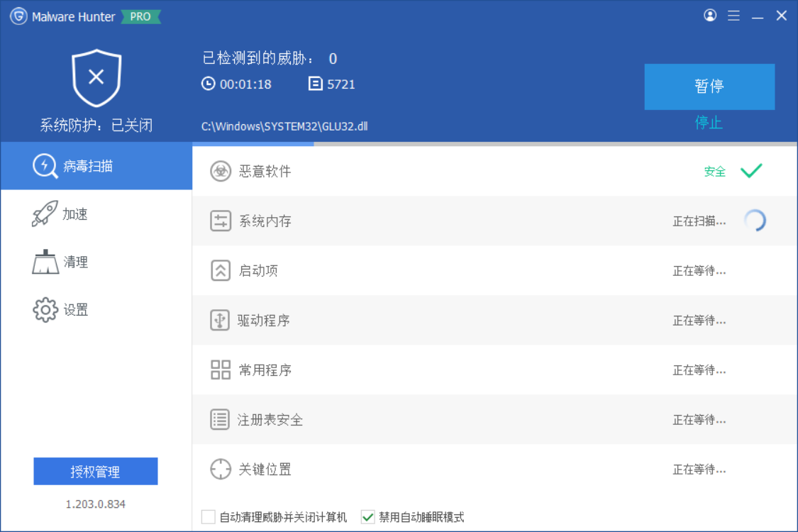Click elapsed time 00:01:18
The image size is (798, 532).
245,84
